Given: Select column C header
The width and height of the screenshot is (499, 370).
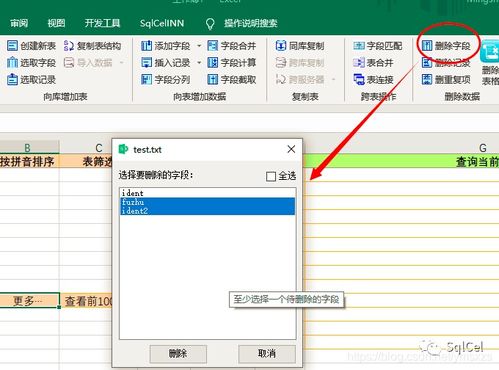Looking at the screenshot, I should [x=86, y=147].
